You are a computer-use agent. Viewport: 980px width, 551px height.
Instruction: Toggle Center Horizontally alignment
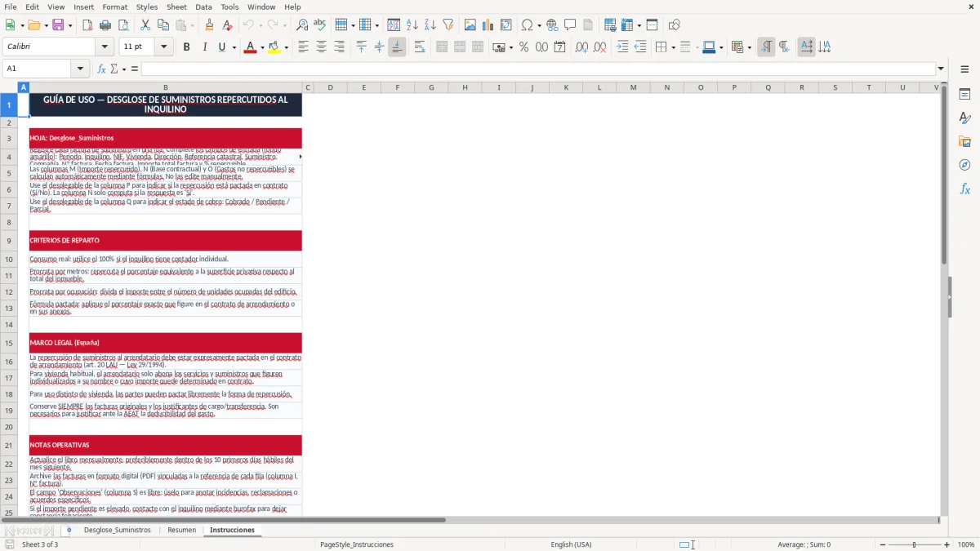(x=322, y=47)
